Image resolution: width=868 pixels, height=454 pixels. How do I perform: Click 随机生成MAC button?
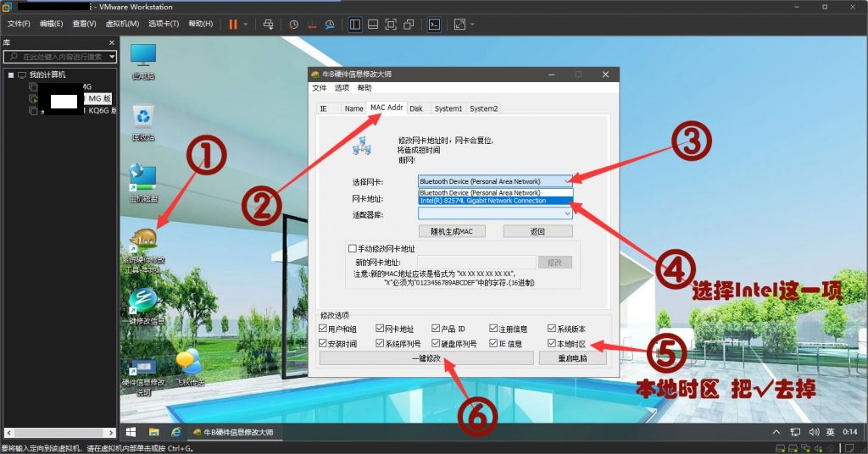tap(452, 231)
